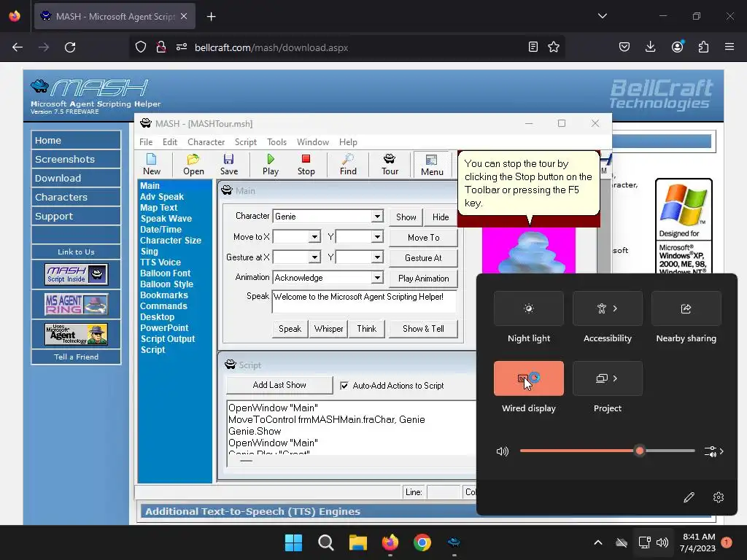Viewport: 747px width, 560px height.
Task: Adjust the volume slider
Action: (x=608, y=451)
